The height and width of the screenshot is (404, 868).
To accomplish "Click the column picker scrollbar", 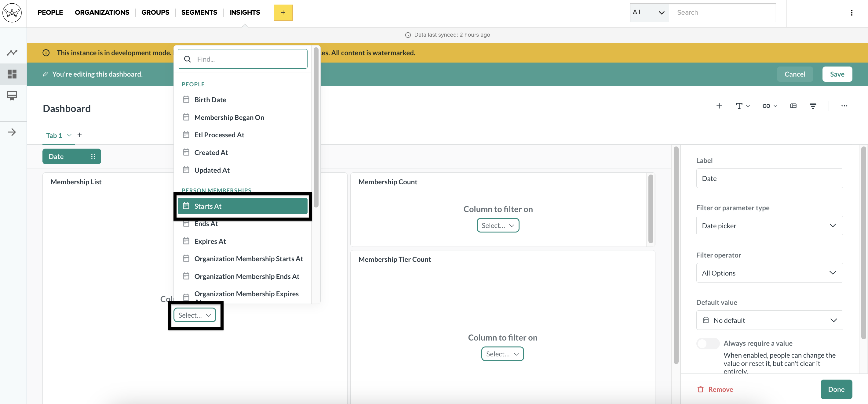I will [316, 128].
